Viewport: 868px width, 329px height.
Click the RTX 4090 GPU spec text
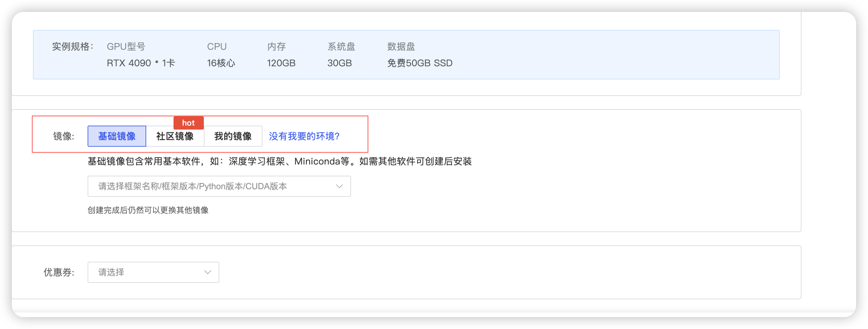(x=141, y=63)
